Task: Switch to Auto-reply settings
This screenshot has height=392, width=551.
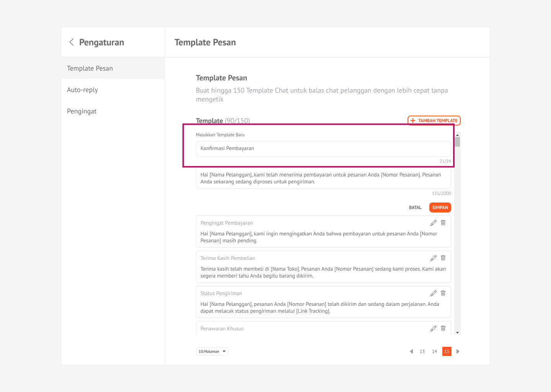Action: point(83,90)
